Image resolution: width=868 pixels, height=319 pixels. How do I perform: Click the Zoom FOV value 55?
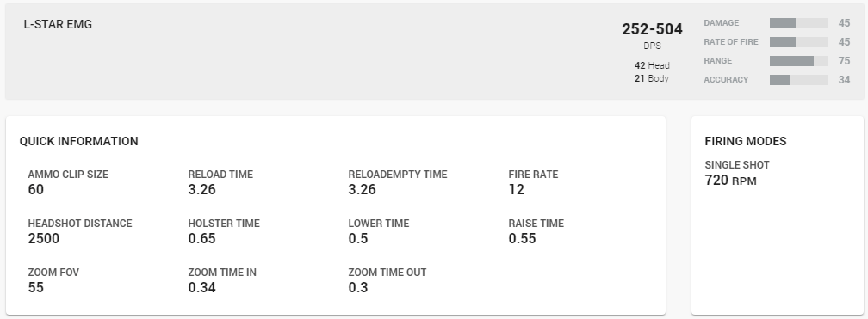pos(35,287)
